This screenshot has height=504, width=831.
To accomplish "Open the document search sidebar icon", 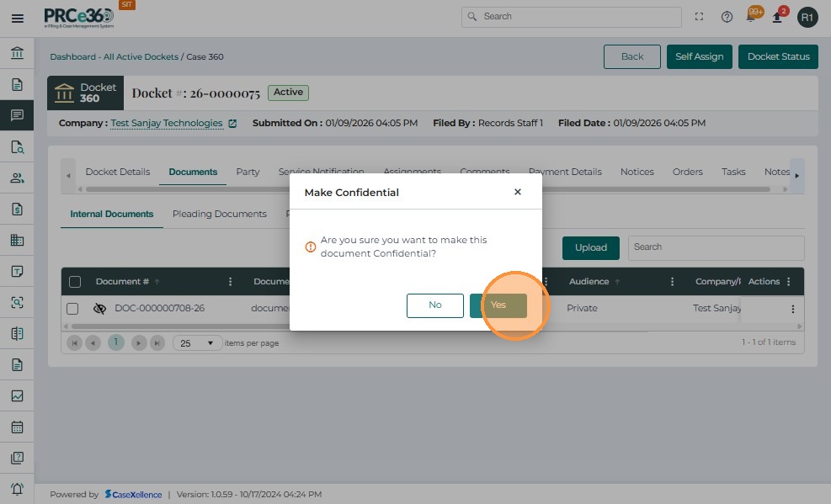I will pyautogui.click(x=17, y=146).
